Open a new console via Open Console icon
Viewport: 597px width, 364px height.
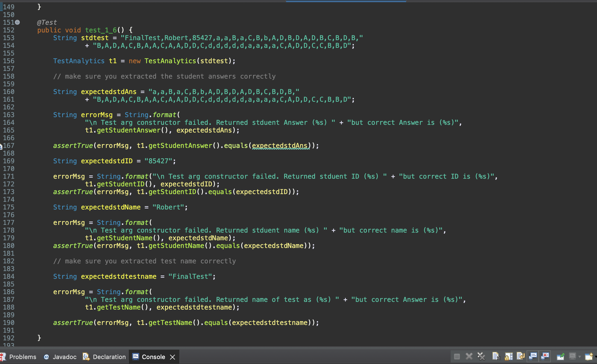pos(588,356)
